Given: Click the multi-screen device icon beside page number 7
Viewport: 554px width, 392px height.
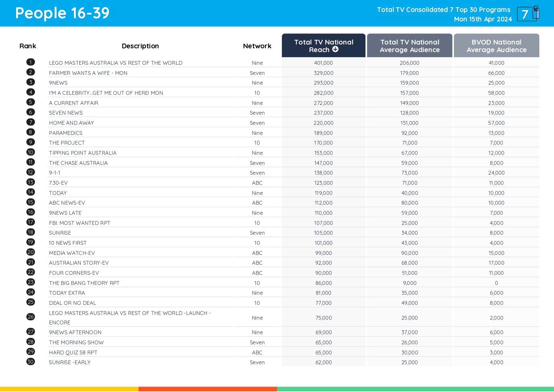Looking at the screenshot, I should click(535, 13).
